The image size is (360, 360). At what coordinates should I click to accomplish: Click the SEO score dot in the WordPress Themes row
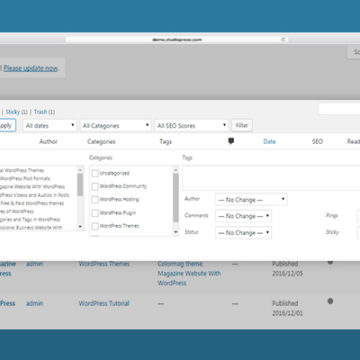click(330, 262)
